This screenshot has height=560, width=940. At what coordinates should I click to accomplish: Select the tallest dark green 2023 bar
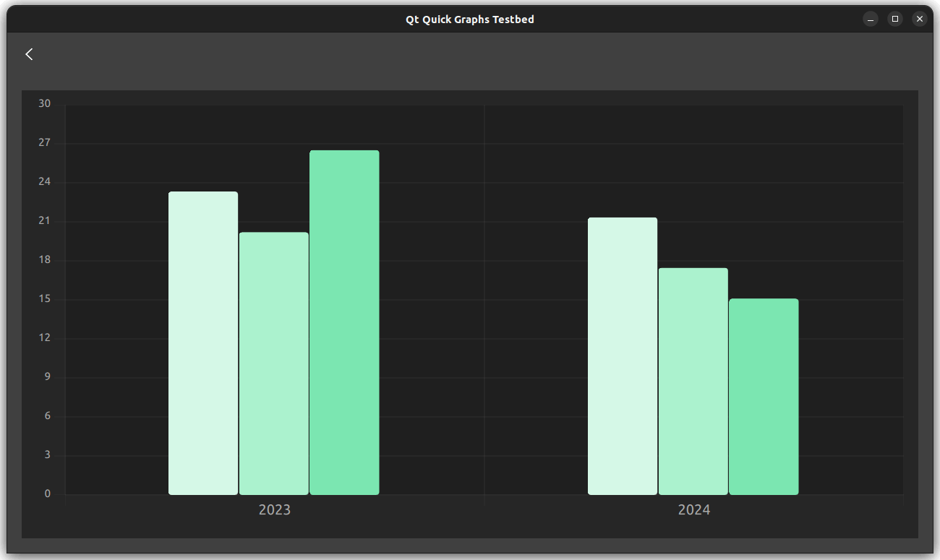[x=344, y=322]
